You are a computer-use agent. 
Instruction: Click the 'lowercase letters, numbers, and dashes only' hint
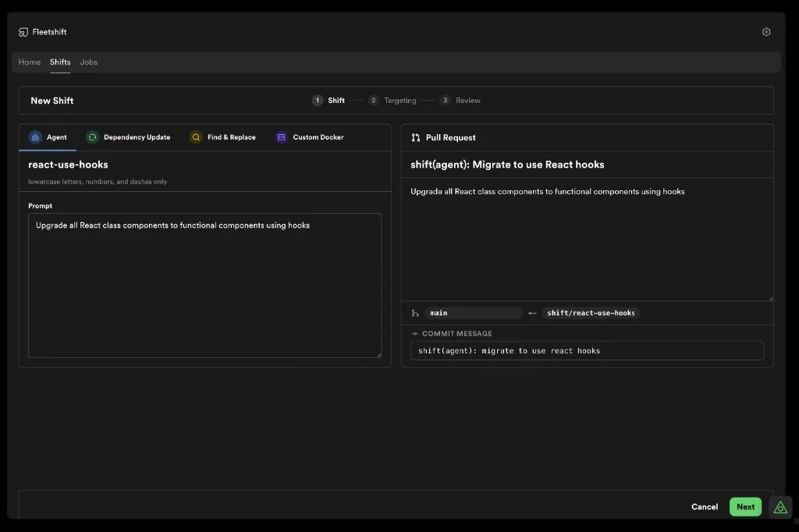tap(98, 182)
